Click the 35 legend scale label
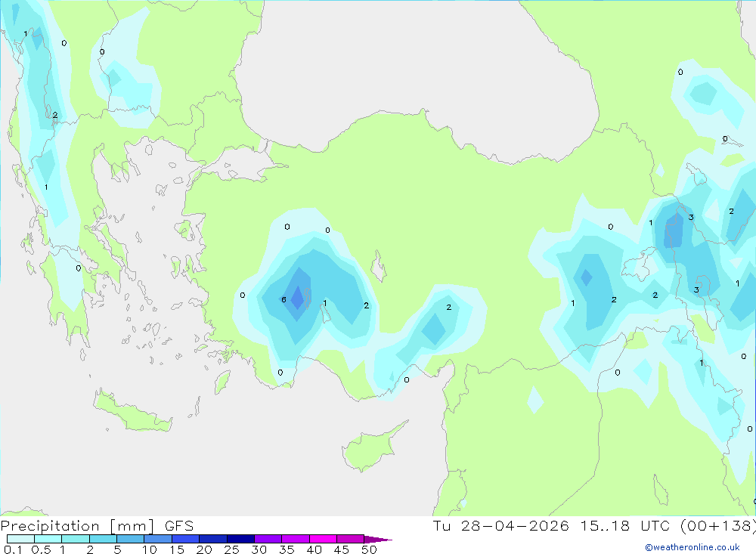Image resolution: width=756 pixels, height=554 pixels. (x=287, y=549)
